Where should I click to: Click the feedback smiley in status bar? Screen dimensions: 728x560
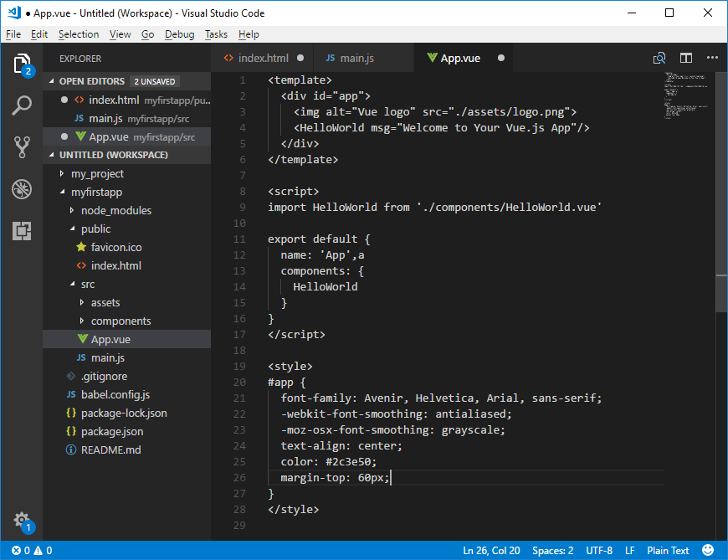click(708, 550)
